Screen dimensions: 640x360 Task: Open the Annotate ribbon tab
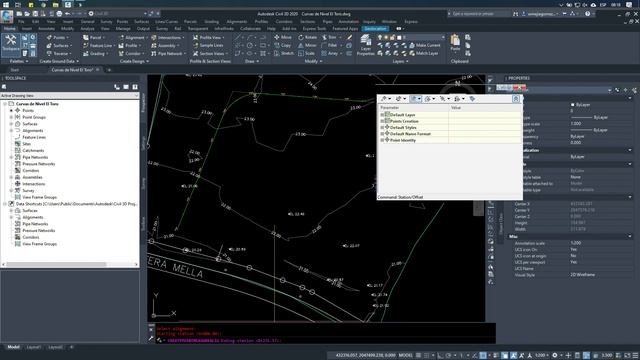point(47,29)
